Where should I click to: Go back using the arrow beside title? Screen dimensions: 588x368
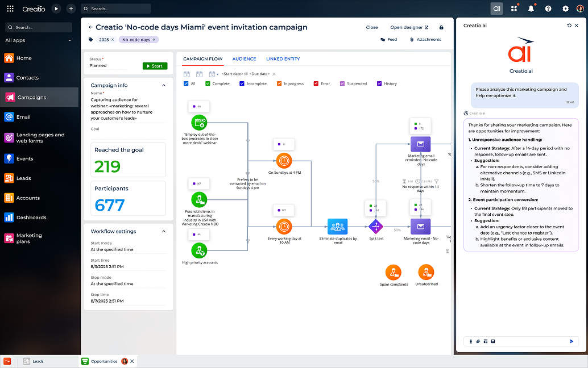(90, 27)
